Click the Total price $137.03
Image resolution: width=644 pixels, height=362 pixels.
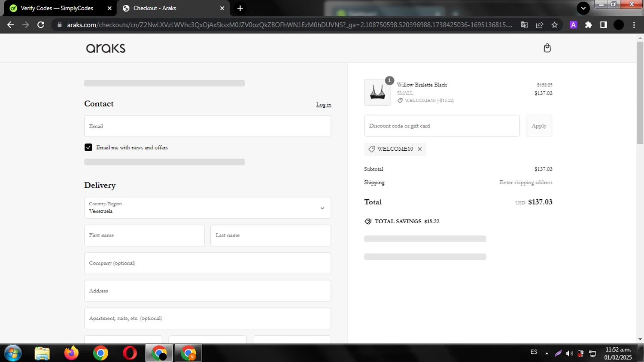pos(540,202)
